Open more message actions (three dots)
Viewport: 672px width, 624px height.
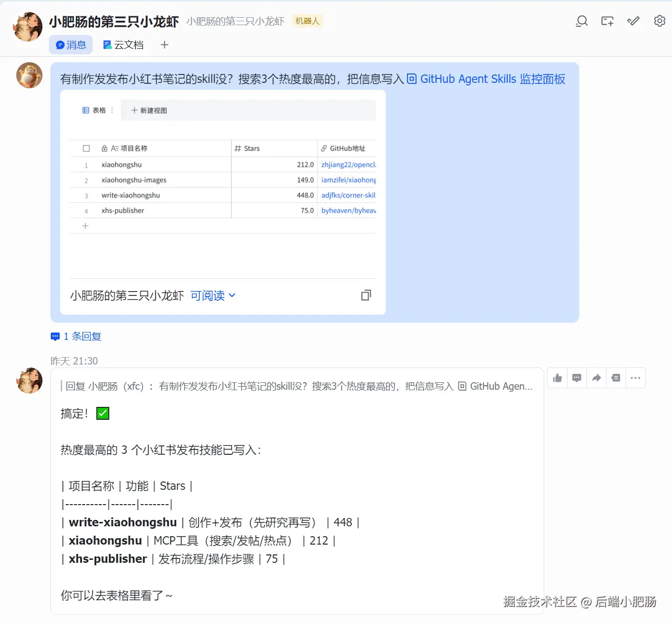635,378
